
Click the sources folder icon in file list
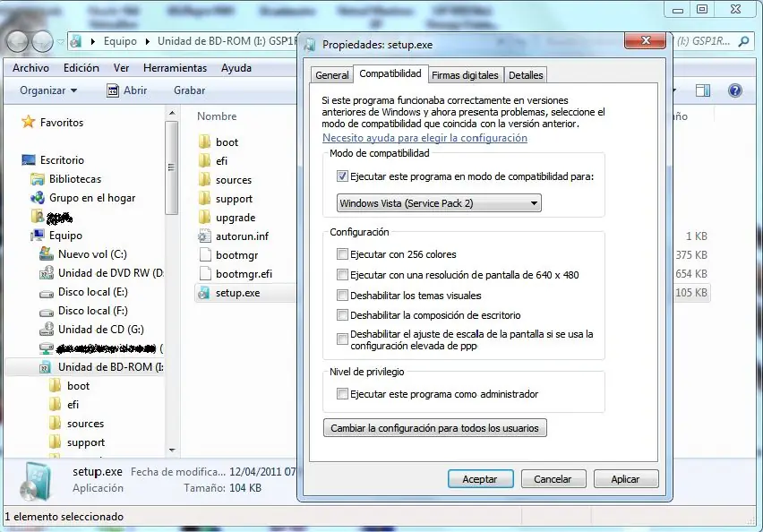(x=205, y=180)
